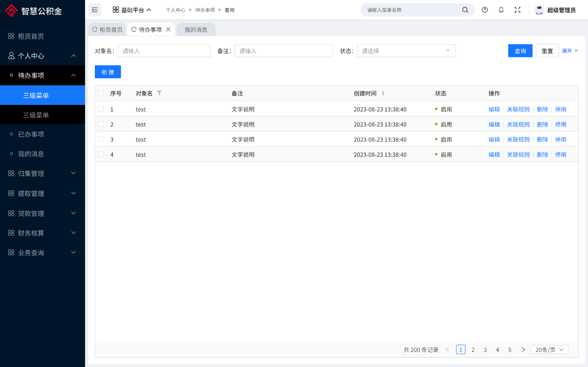Viewport: 588px width, 367px height.
Task: Click the search magnifier icon in top bar
Action: click(x=465, y=10)
